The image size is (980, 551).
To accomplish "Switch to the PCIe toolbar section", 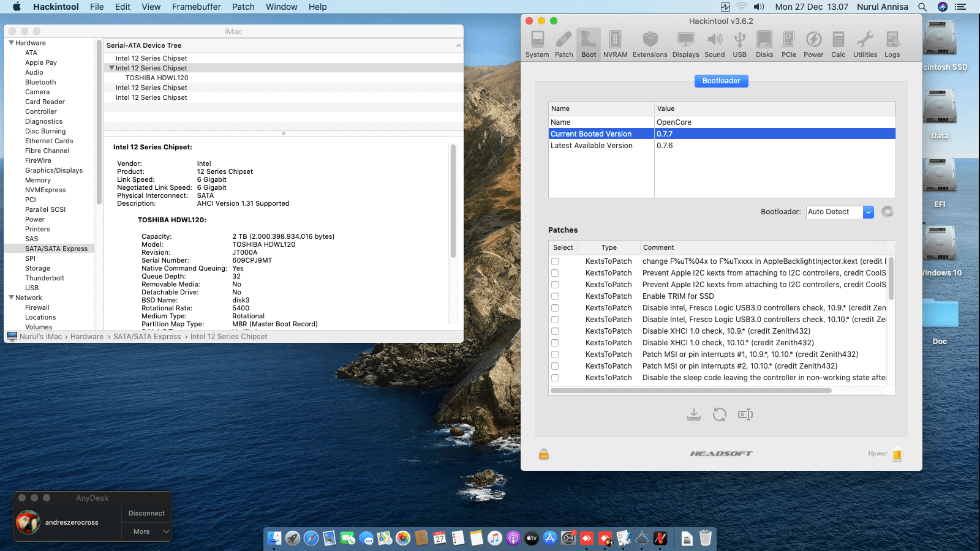I will [x=789, y=44].
